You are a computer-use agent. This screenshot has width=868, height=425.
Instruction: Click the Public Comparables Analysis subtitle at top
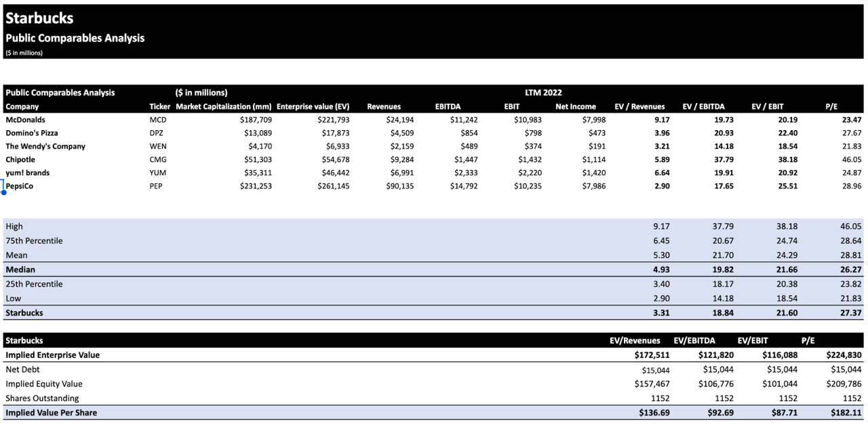click(x=75, y=38)
